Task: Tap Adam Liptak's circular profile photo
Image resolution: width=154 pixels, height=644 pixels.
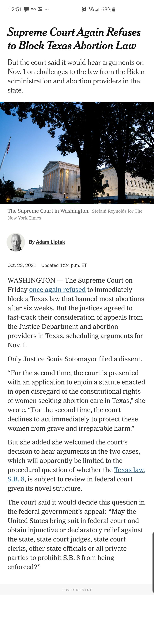Action: [15, 242]
